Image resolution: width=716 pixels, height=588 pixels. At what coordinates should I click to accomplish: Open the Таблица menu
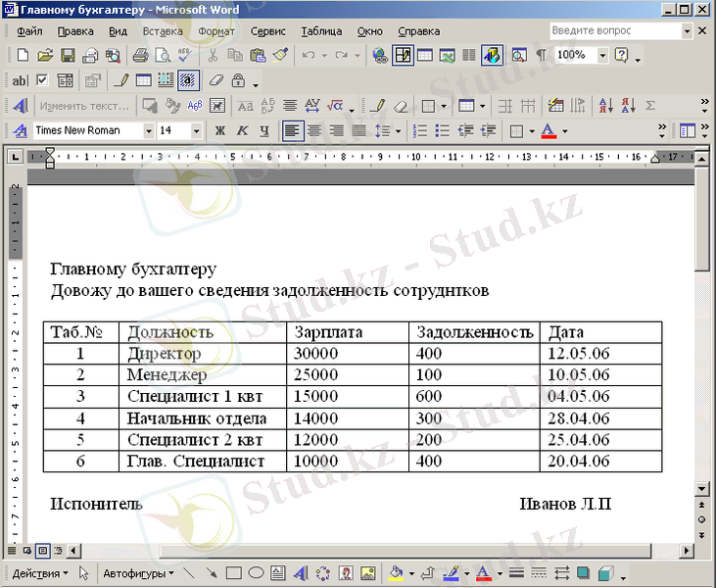321,31
